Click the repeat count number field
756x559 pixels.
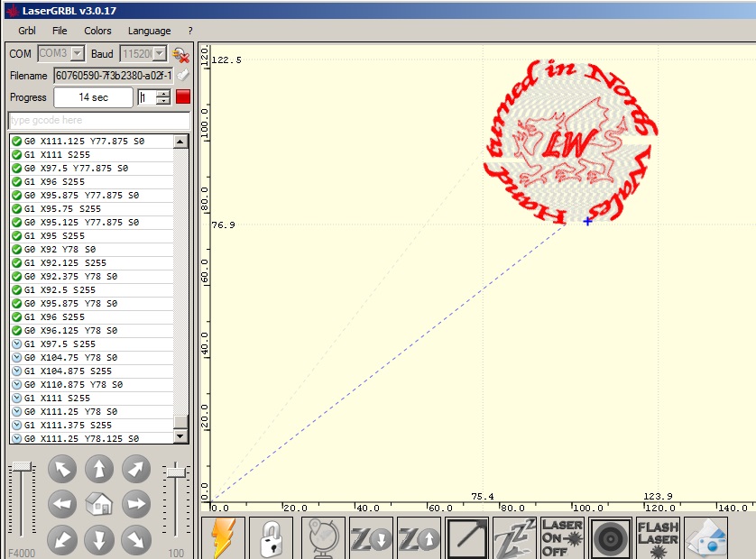point(148,97)
